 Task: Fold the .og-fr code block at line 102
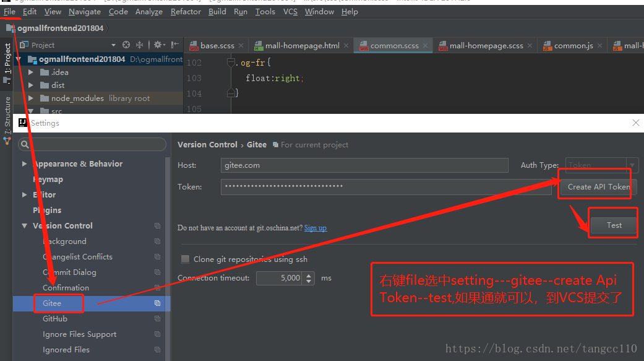(230, 63)
